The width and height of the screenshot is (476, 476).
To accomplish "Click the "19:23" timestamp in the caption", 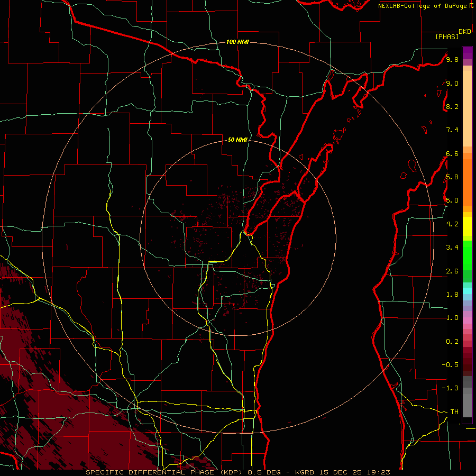I will pyautogui.click(x=379, y=472).
